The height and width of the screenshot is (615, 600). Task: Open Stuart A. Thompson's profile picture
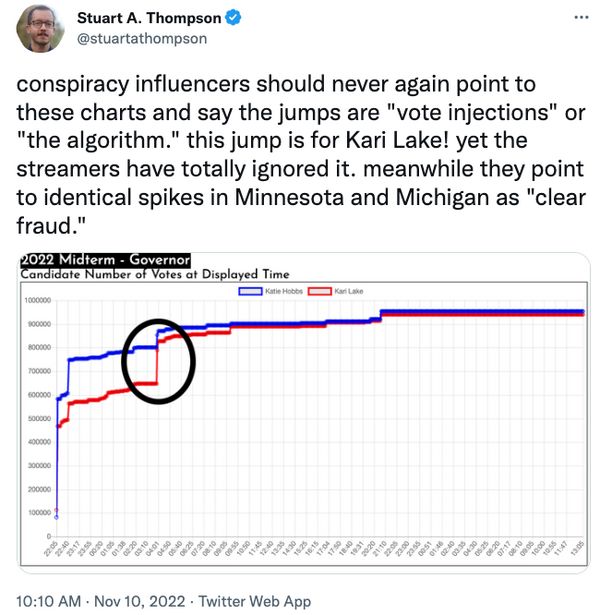(x=40, y=29)
